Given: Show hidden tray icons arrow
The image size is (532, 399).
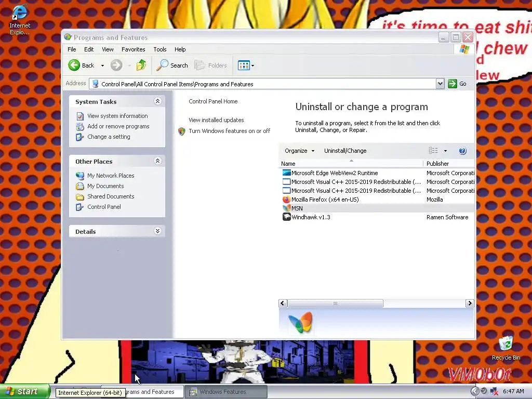Looking at the screenshot, I should tap(475, 392).
